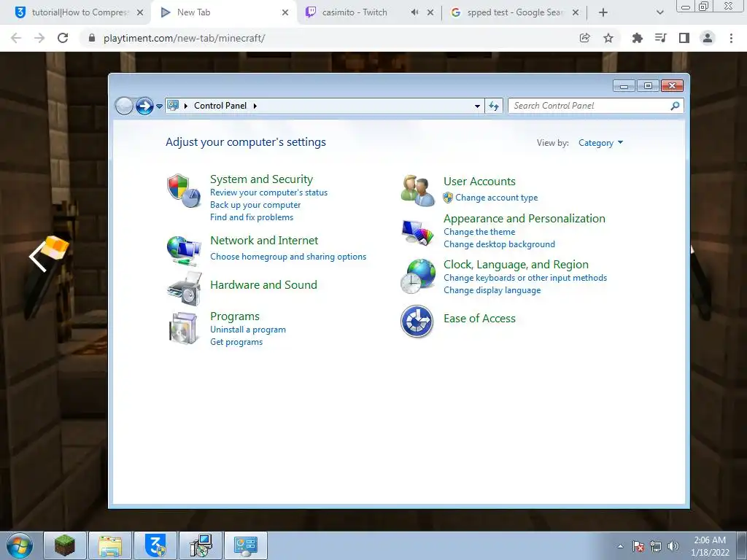Open System and Security shield icon
Image resolution: width=747 pixels, height=560 pixels.
click(x=183, y=191)
